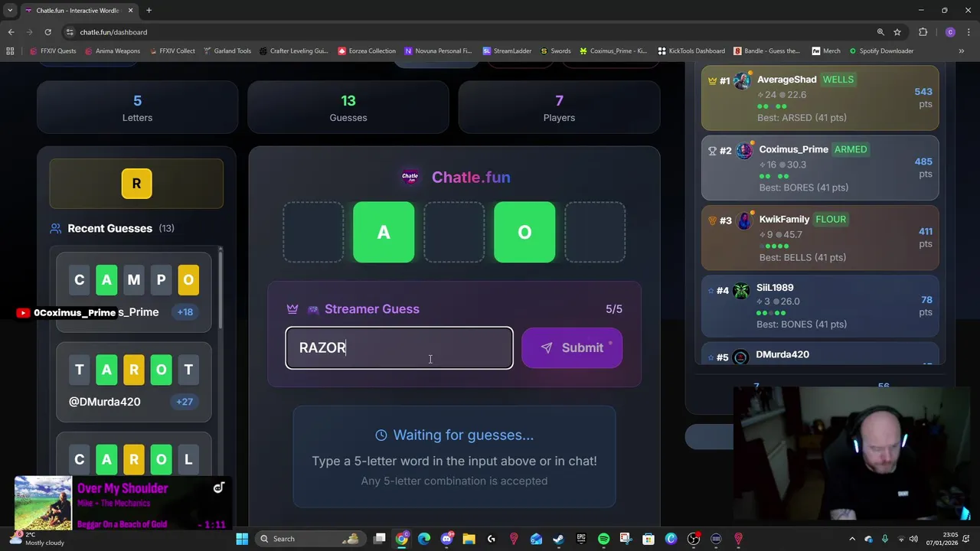980x551 pixels.
Task: Reload the page
Action: (47, 32)
